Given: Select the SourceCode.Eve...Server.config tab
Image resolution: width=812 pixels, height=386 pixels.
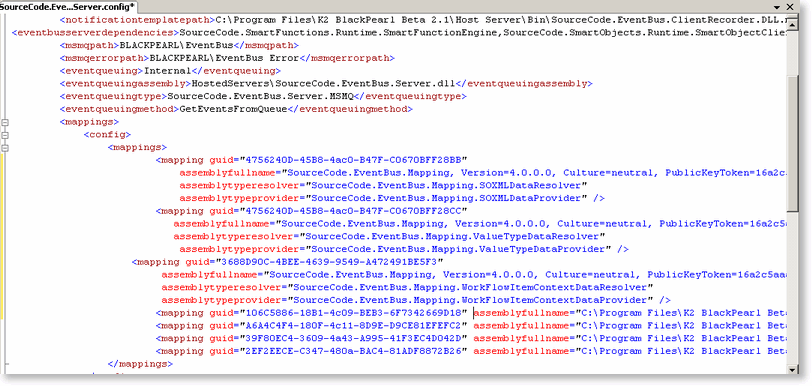Looking at the screenshot, I should (68, 6).
